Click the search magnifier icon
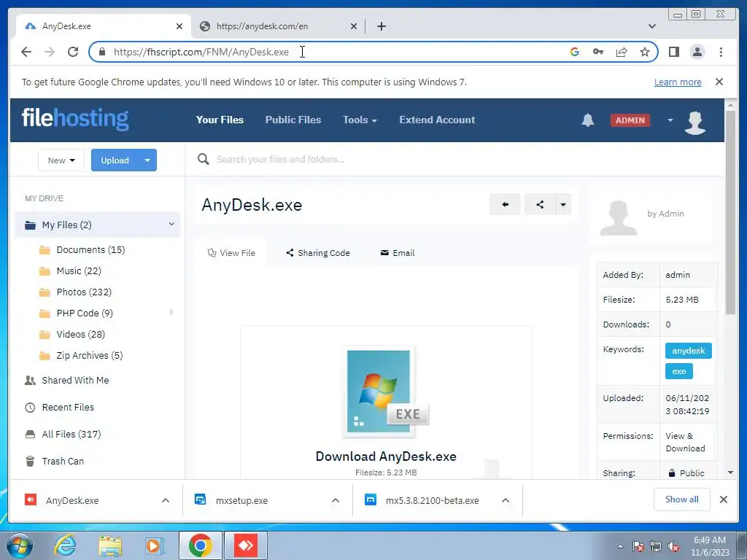The height and width of the screenshot is (560, 747). point(204,159)
